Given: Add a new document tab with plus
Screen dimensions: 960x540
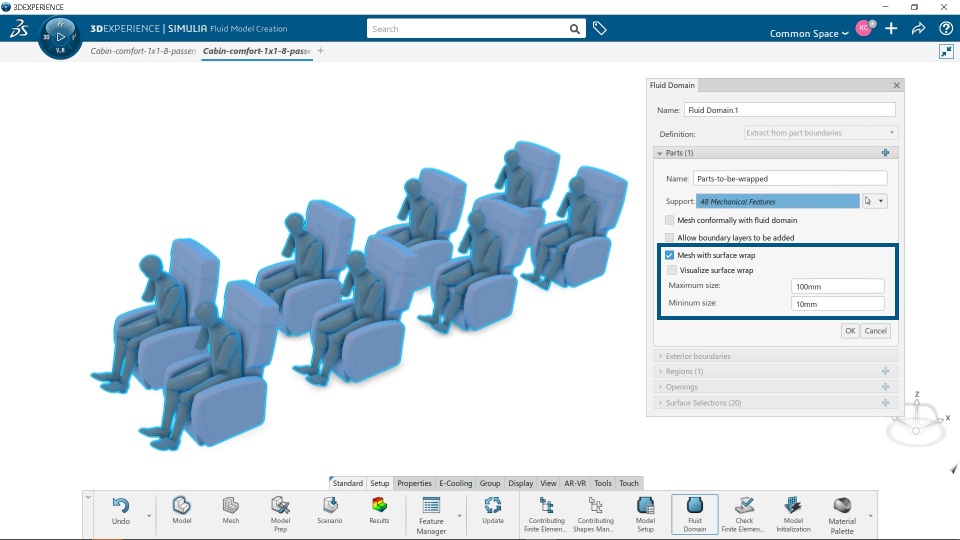Looking at the screenshot, I should [x=320, y=51].
